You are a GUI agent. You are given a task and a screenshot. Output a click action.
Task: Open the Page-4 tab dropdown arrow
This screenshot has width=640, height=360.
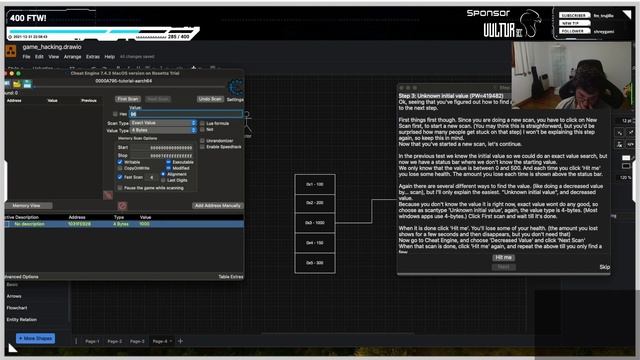tap(171, 341)
